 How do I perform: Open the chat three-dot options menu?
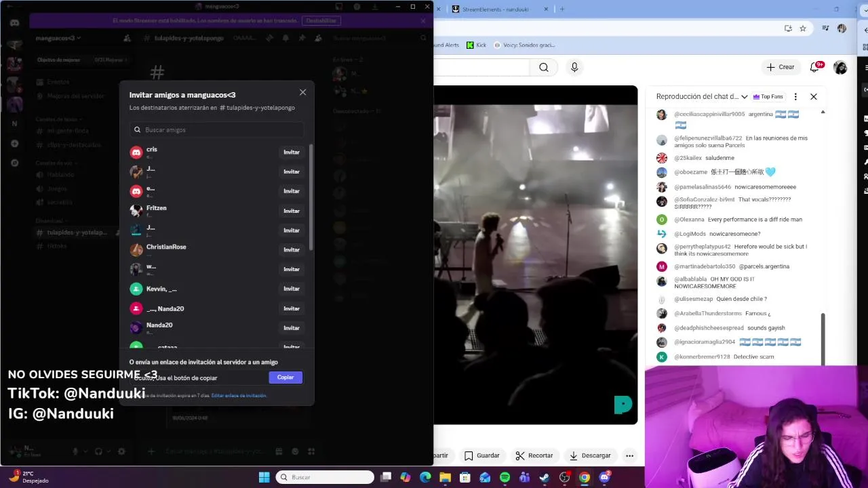[795, 96]
